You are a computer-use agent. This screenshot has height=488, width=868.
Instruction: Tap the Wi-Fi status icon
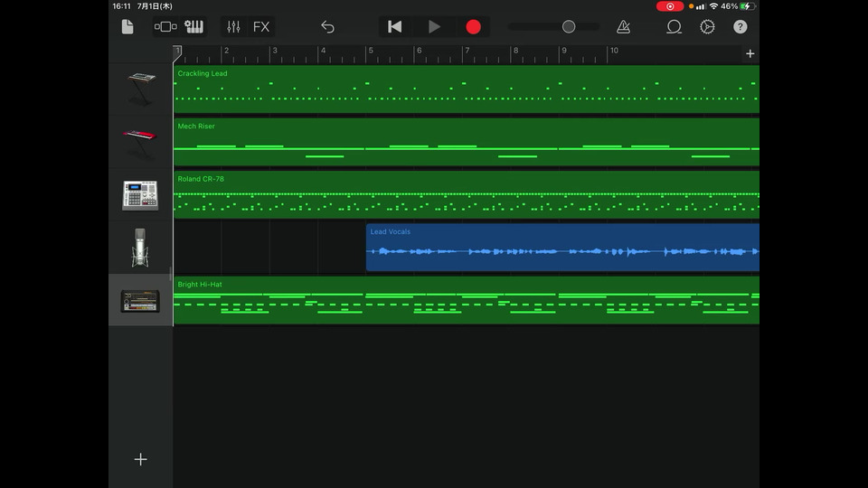point(713,6)
